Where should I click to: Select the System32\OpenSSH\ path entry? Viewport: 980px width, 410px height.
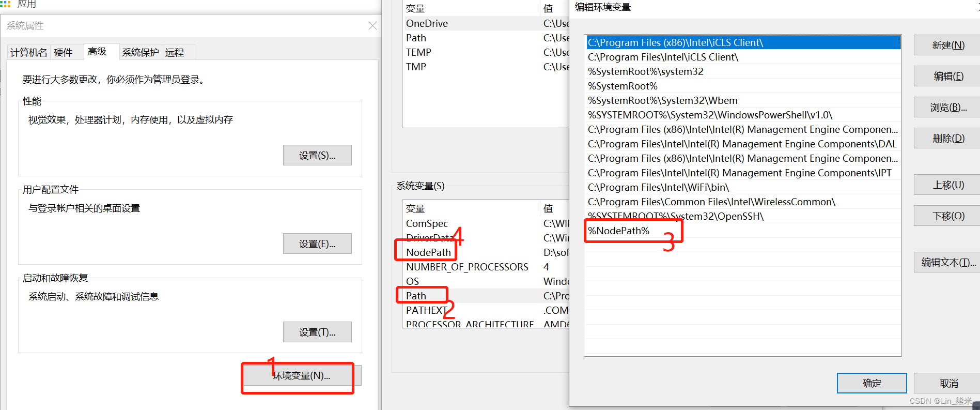(x=743, y=216)
